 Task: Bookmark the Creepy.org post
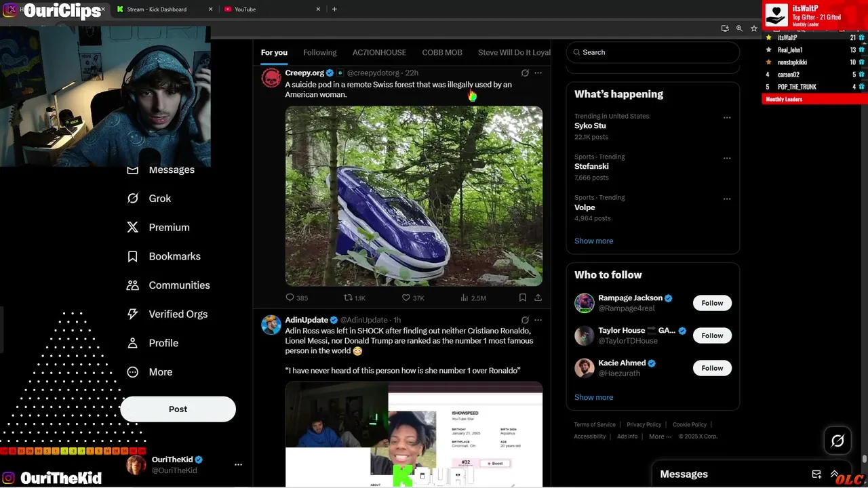[x=522, y=298]
